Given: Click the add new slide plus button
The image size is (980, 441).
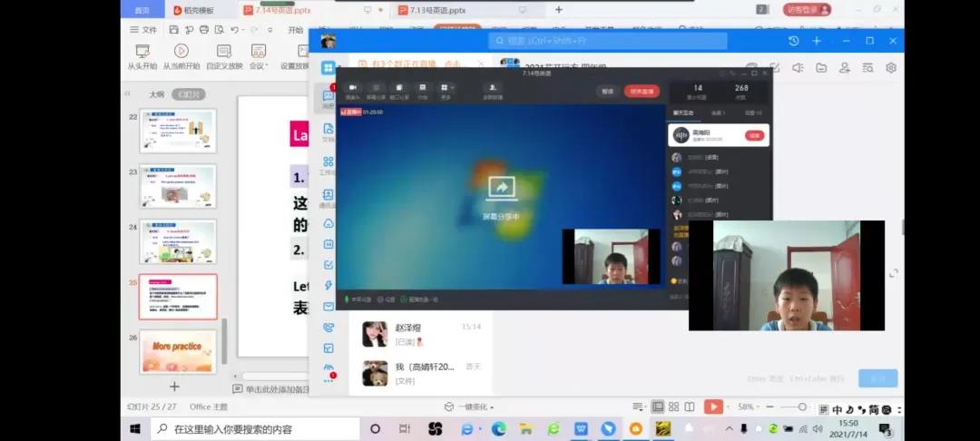Looking at the screenshot, I should tap(175, 387).
